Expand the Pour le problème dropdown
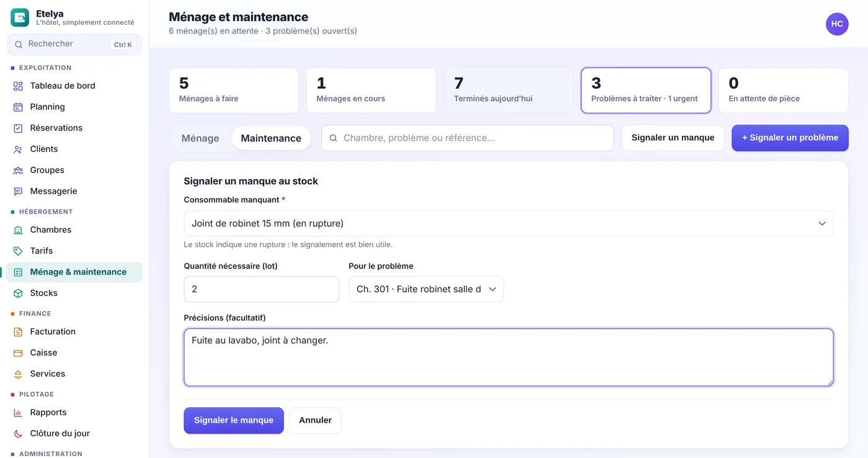This screenshot has height=458, width=868. coord(426,289)
